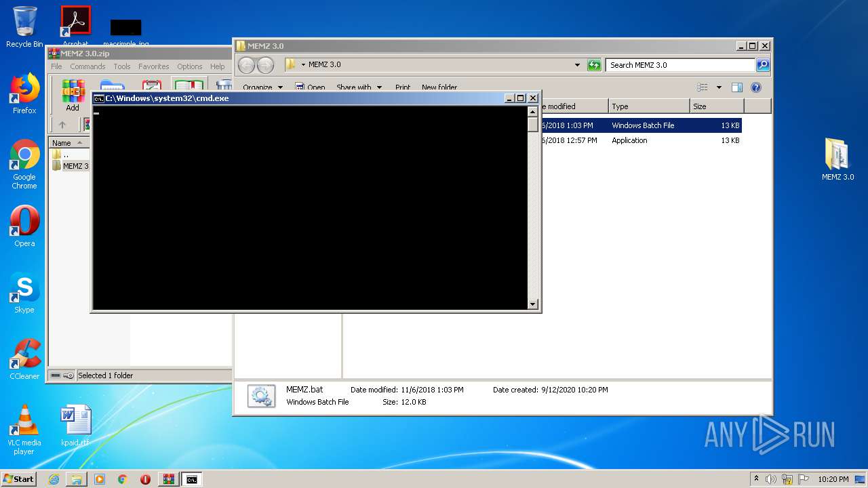The height and width of the screenshot is (488, 868).
Task: Click the breadcrumb arrow before MEMZ 3.0
Action: coord(304,65)
